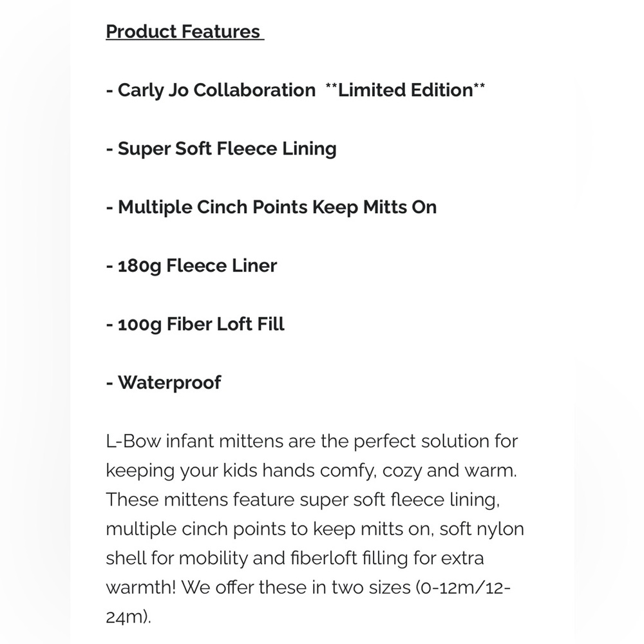This screenshot has height=644, width=644.
Task: Click the word Collaboration
Action: [x=254, y=90]
